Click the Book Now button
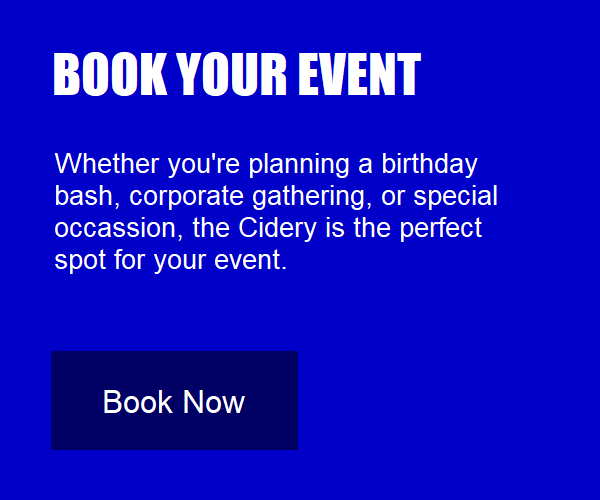 [174, 400]
